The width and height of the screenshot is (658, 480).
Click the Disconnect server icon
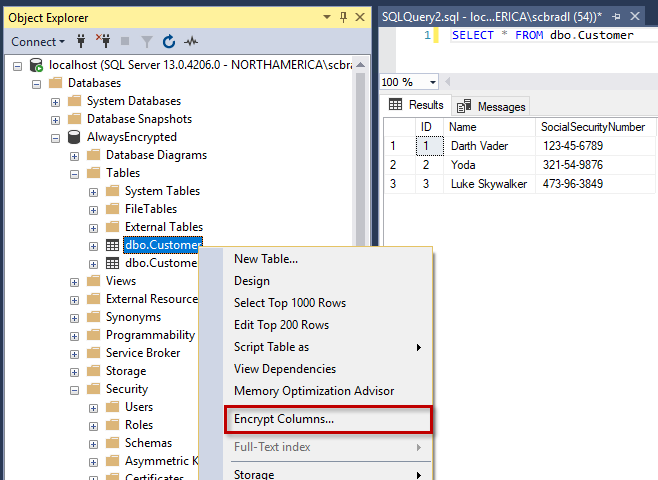click(x=102, y=42)
